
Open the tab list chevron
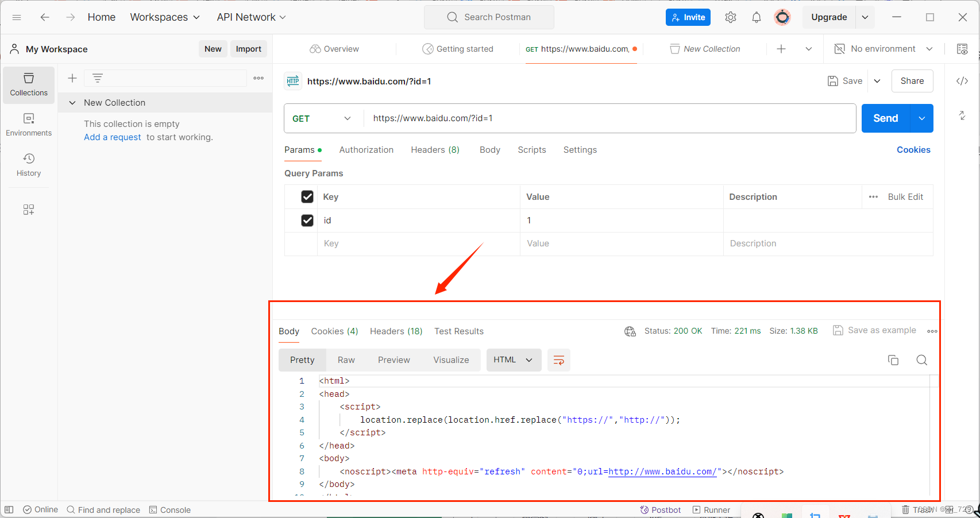pyautogui.click(x=808, y=49)
